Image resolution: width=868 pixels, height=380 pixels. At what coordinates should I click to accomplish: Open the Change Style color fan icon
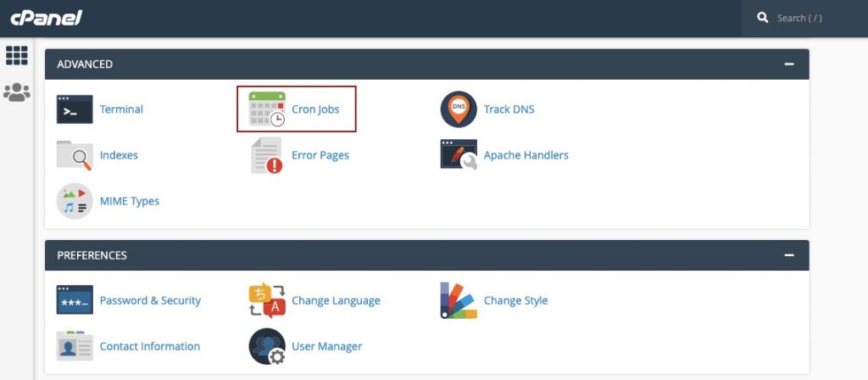point(459,300)
